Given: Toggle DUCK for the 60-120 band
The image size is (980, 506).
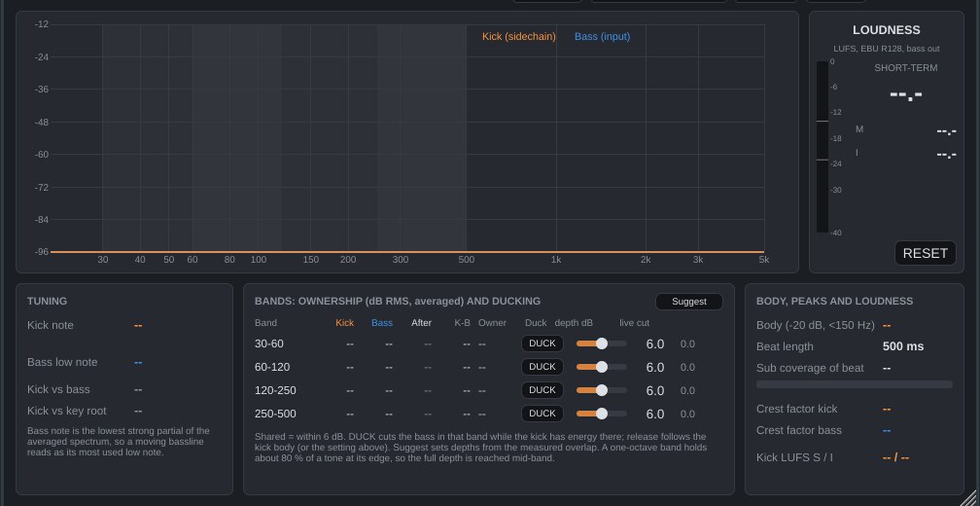Looking at the screenshot, I should coord(542,367).
